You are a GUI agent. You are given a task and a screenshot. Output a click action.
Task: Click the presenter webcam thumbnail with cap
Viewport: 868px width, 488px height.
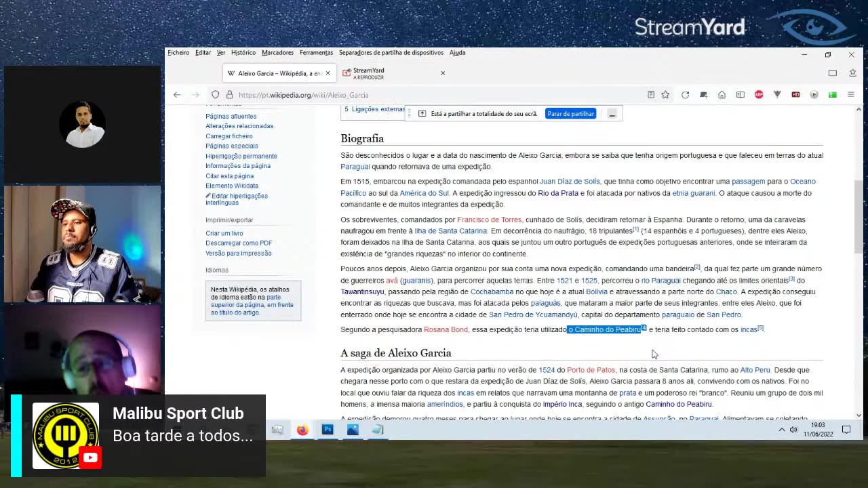tap(82, 244)
